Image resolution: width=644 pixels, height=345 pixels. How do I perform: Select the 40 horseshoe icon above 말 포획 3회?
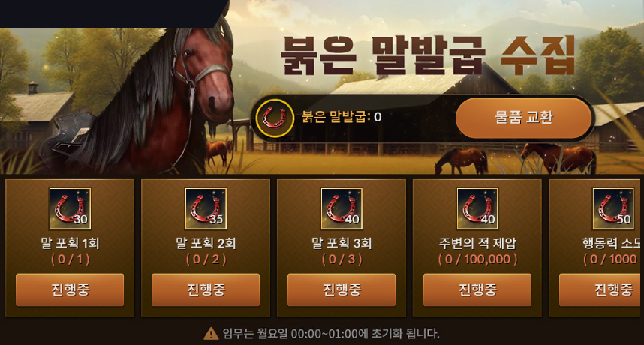(342, 208)
